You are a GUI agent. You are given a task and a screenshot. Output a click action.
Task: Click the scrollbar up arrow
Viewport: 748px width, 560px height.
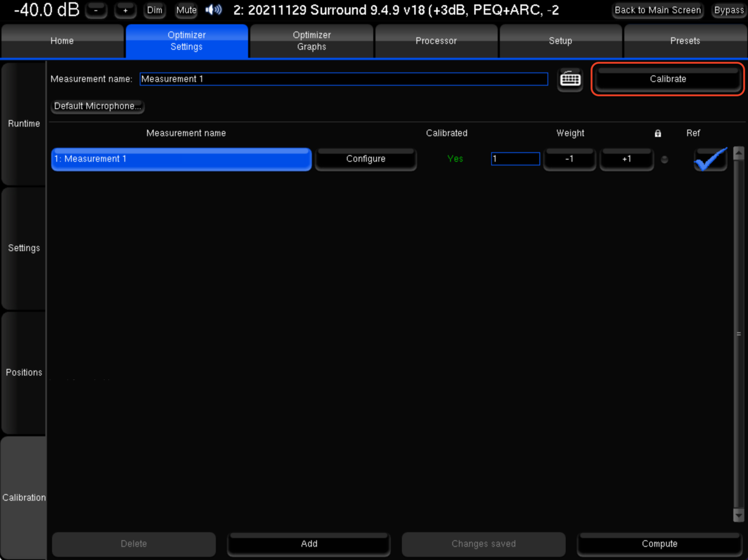point(739,153)
